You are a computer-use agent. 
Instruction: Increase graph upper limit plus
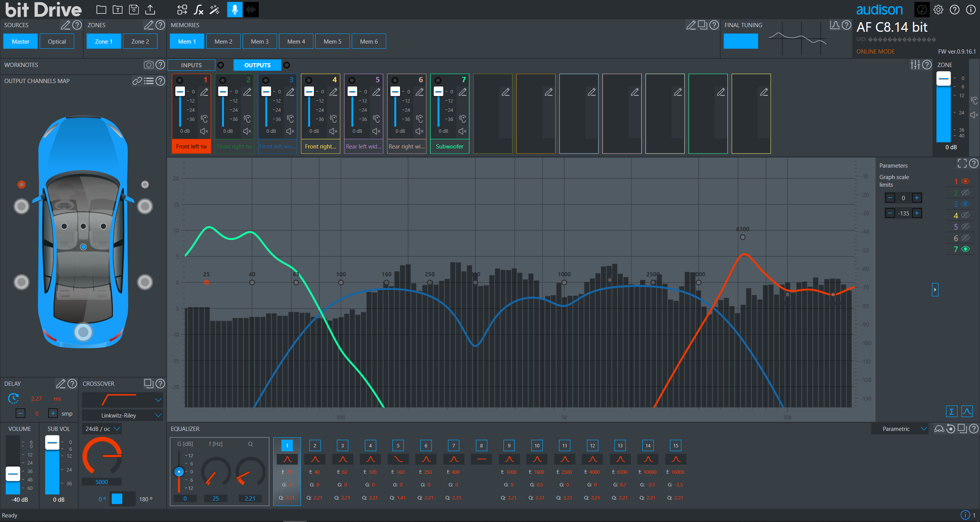click(917, 198)
